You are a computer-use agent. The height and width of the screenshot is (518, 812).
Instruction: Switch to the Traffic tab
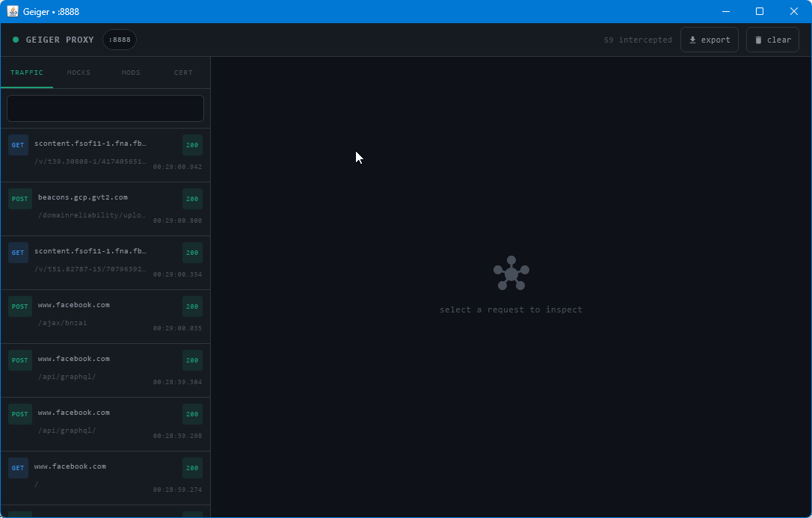tap(27, 73)
